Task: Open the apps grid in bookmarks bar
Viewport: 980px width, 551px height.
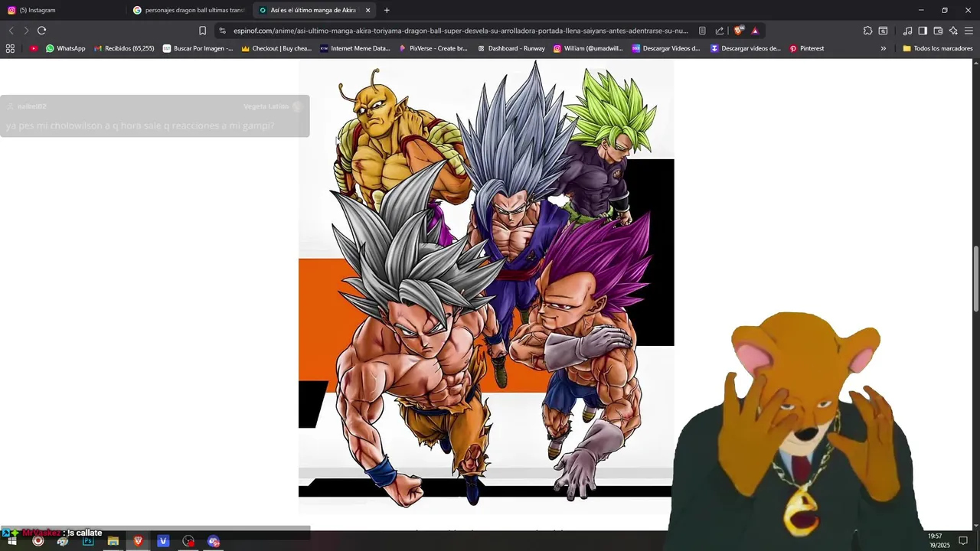Action: point(10,48)
